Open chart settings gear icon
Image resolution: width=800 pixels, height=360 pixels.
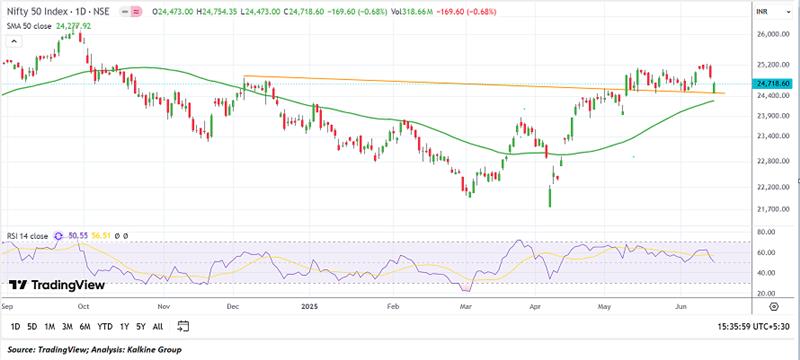774,306
